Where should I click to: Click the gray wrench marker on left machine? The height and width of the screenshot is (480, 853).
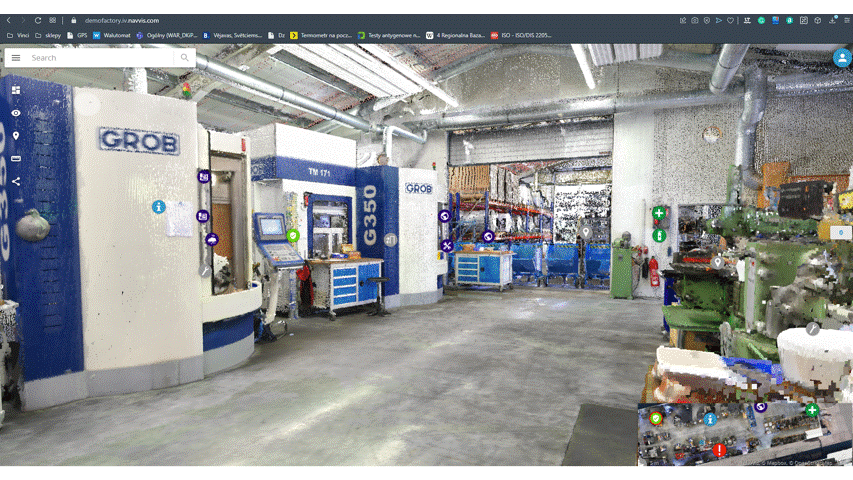click(205, 270)
